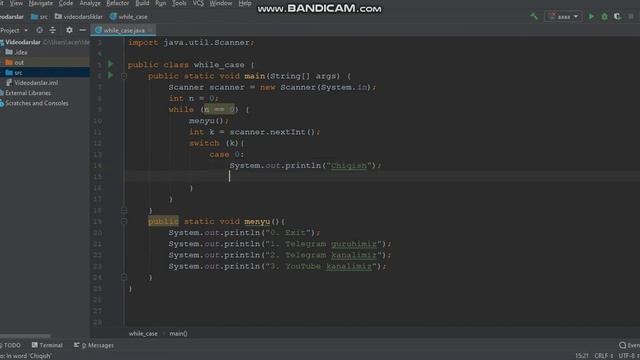Click the 15:21 caret position indicator
Image resolution: width=640 pixels, height=360 pixels.
coord(582,356)
